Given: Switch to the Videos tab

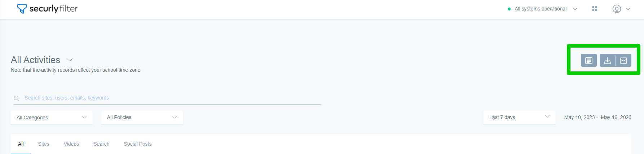Looking at the screenshot, I should coord(71,144).
